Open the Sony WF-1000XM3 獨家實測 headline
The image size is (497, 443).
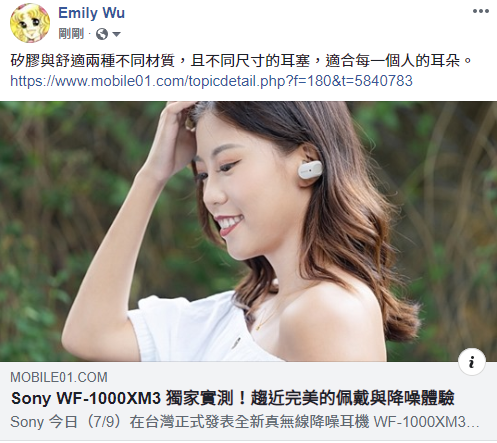233,398
